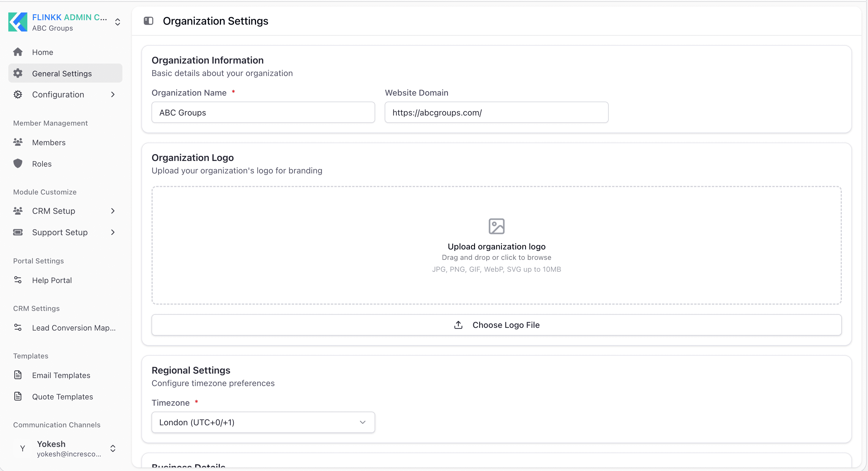Click the Configuration menu label
Screen dimensions: 868x471
pos(58,94)
